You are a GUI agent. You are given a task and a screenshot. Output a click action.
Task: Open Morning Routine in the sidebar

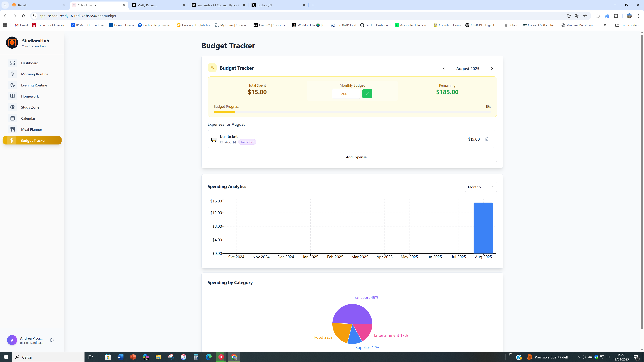pyautogui.click(x=32, y=74)
